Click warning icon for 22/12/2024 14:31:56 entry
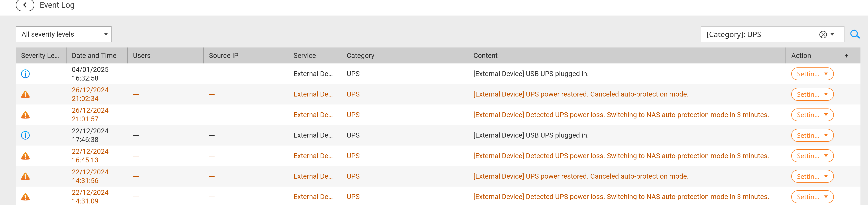The width and height of the screenshot is (868, 205). click(25, 176)
